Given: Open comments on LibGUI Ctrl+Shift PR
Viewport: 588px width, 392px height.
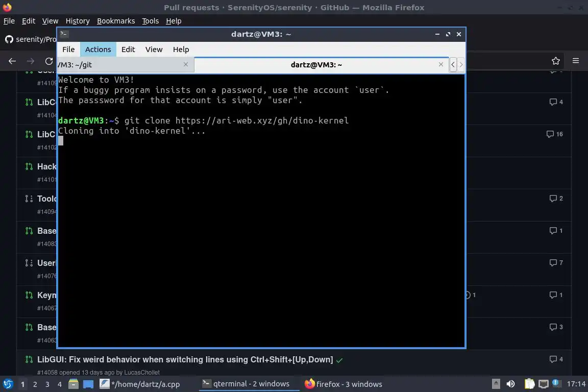Looking at the screenshot, I should click(x=556, y=359).
